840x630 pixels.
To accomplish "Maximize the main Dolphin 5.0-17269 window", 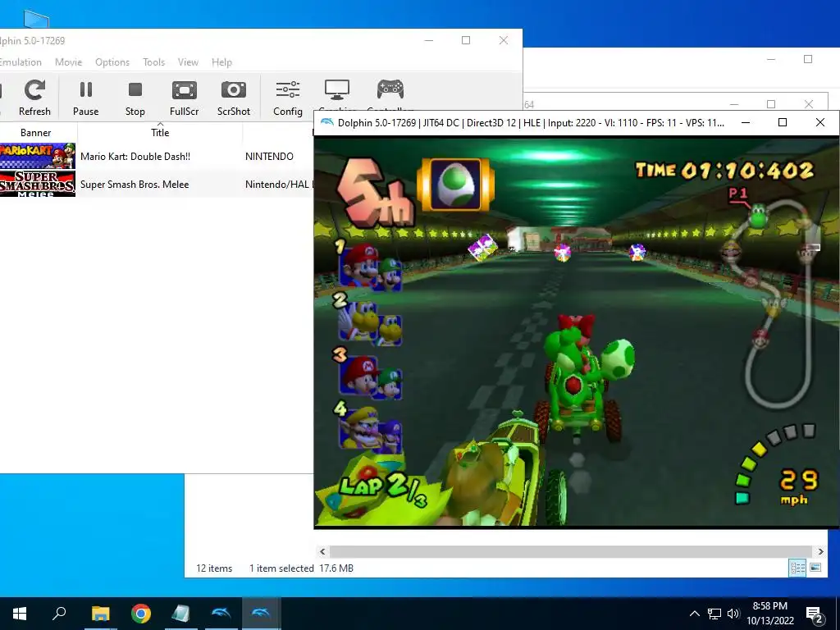I will point(466,40).
